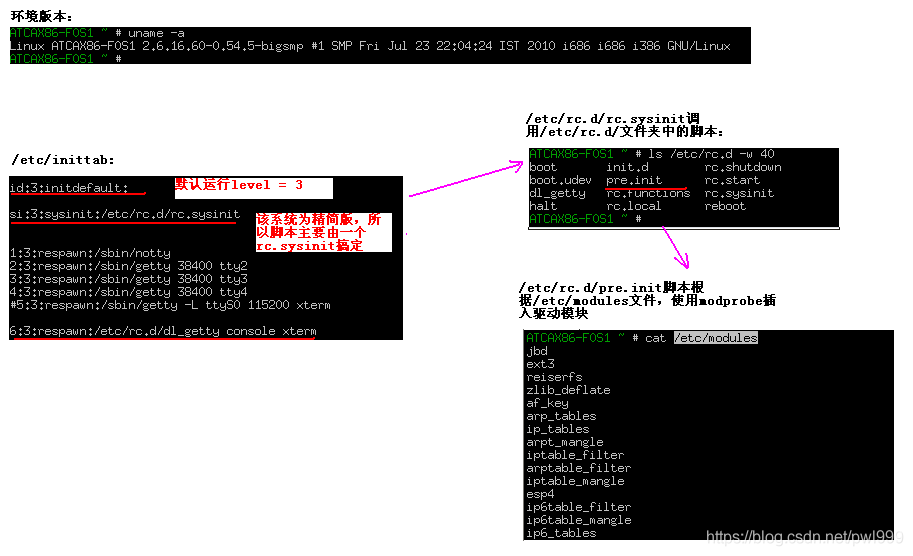Select the 'ip6_tables' module entry
The height and width of the screenshot is (556, 913).
[x=561, y=533]
